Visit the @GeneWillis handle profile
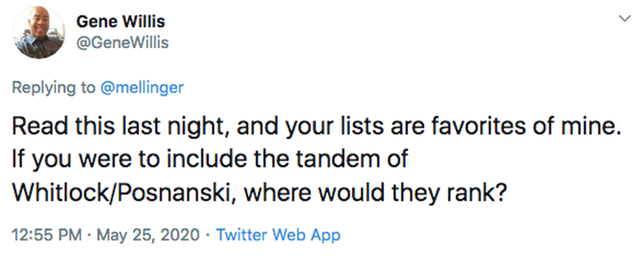 123,42
